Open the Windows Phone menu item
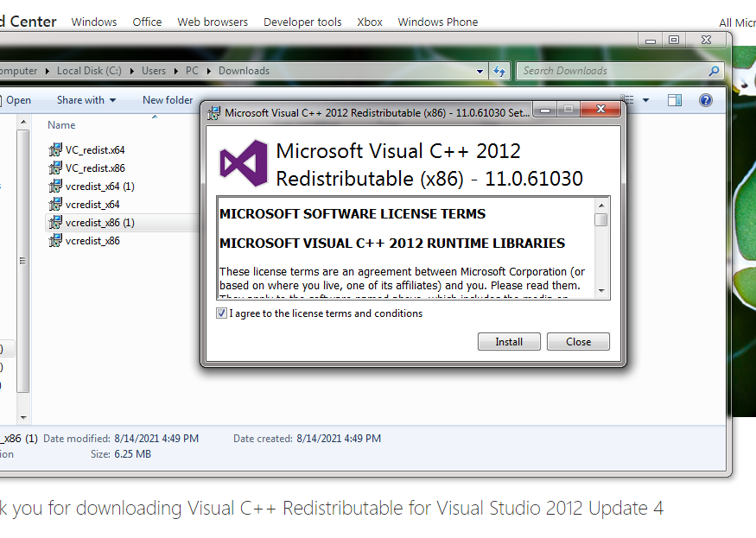The width and height of the screenshot is (756, 538). 438,22
